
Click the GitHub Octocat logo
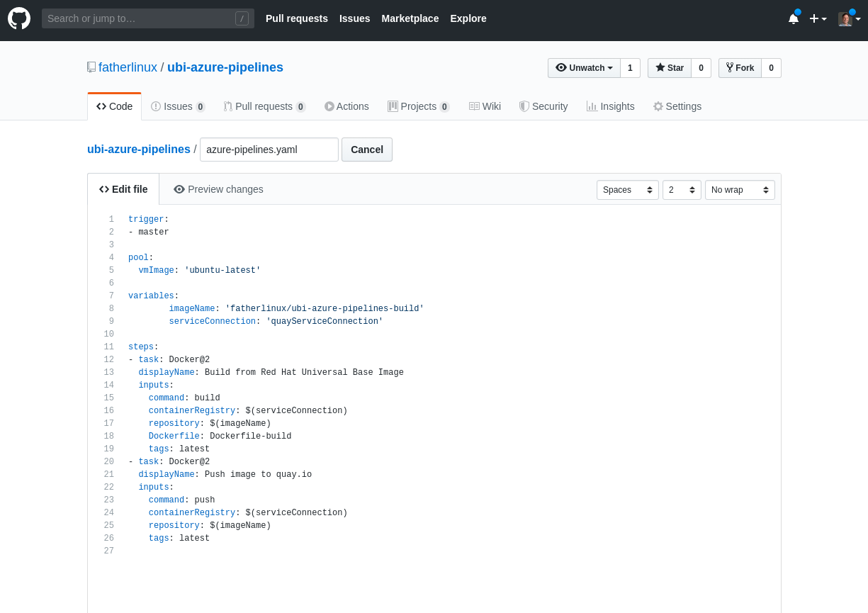pos(19,18)
